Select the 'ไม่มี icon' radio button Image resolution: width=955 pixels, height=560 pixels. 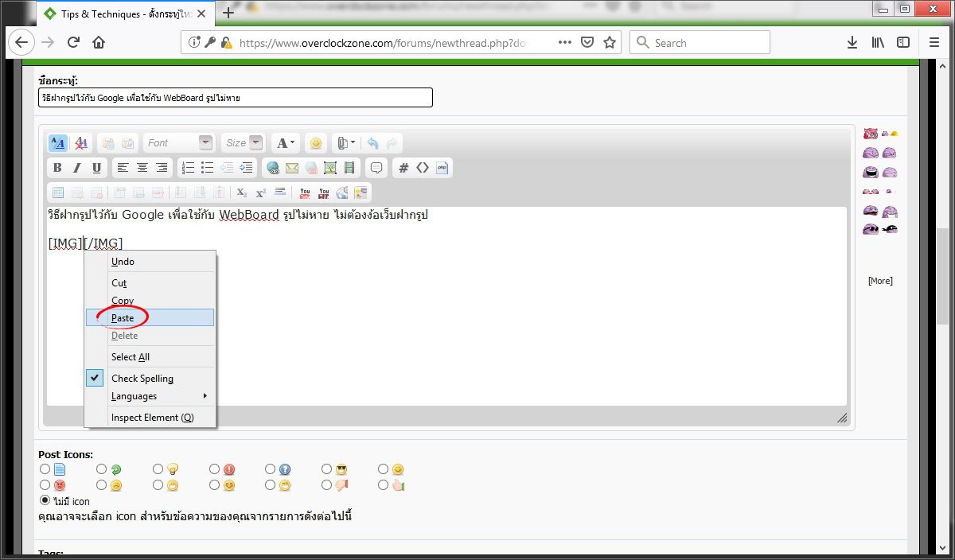45,500
